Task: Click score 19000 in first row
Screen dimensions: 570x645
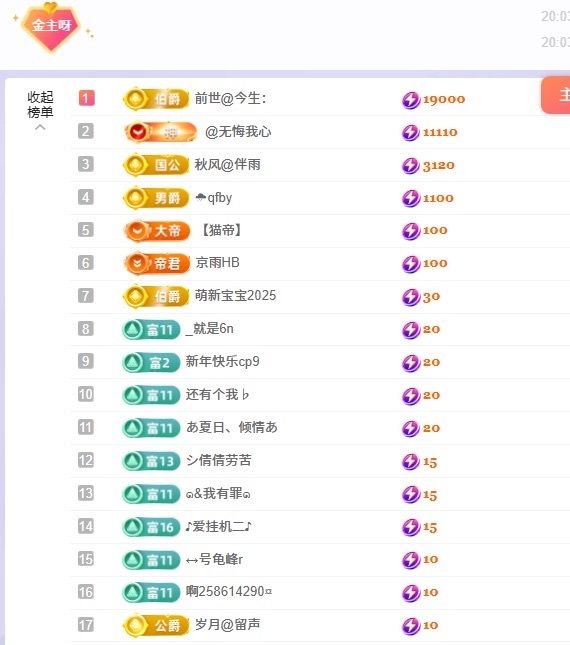Action: tap(444, 100)
